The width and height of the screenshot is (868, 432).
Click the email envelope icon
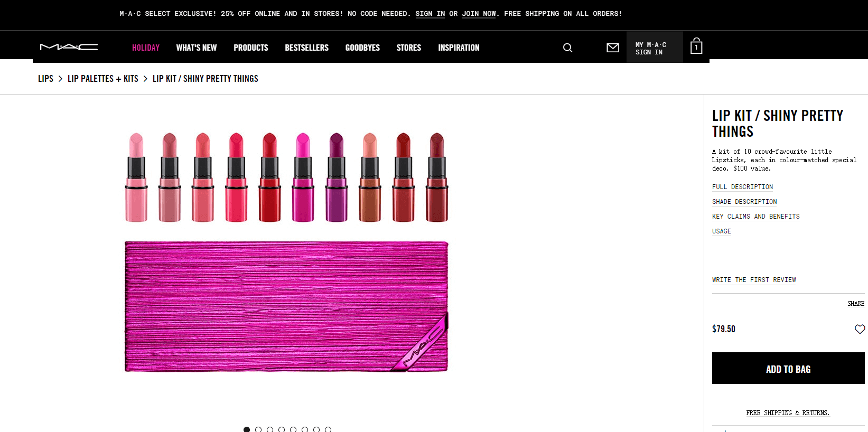pos(613,48)
